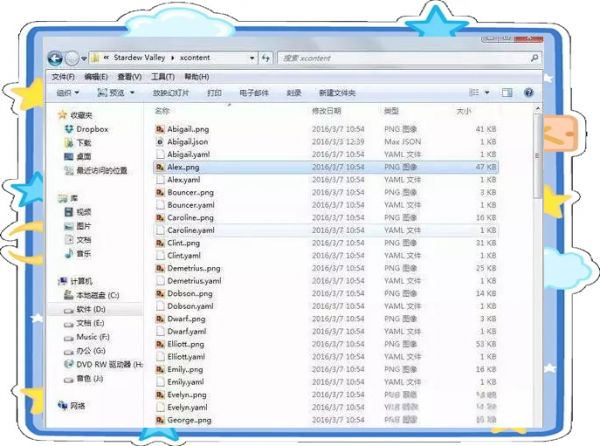The height and width of the screenshot is (446, 600).
Task: Open the 组织 dropdown
Action: [x=68, y=93]
